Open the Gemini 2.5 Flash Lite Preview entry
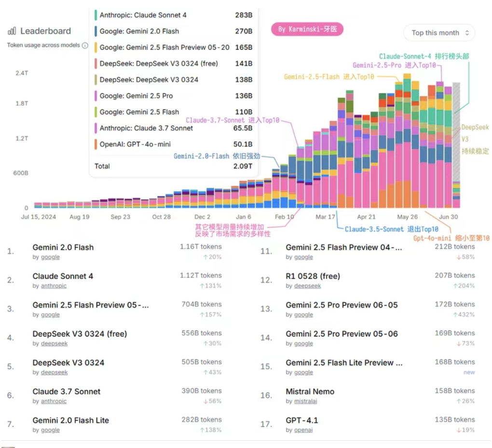The image size is (492, 448). coord(344,363)
